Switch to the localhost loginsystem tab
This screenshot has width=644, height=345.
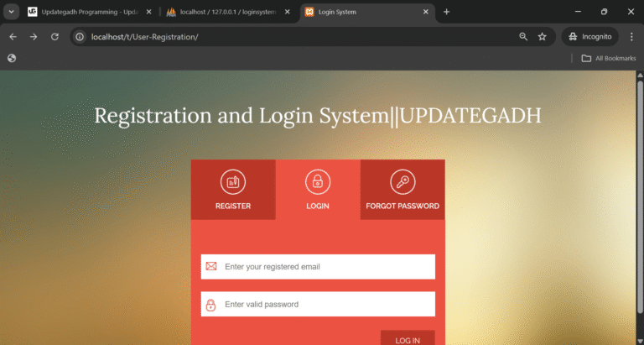coord(222,12)
